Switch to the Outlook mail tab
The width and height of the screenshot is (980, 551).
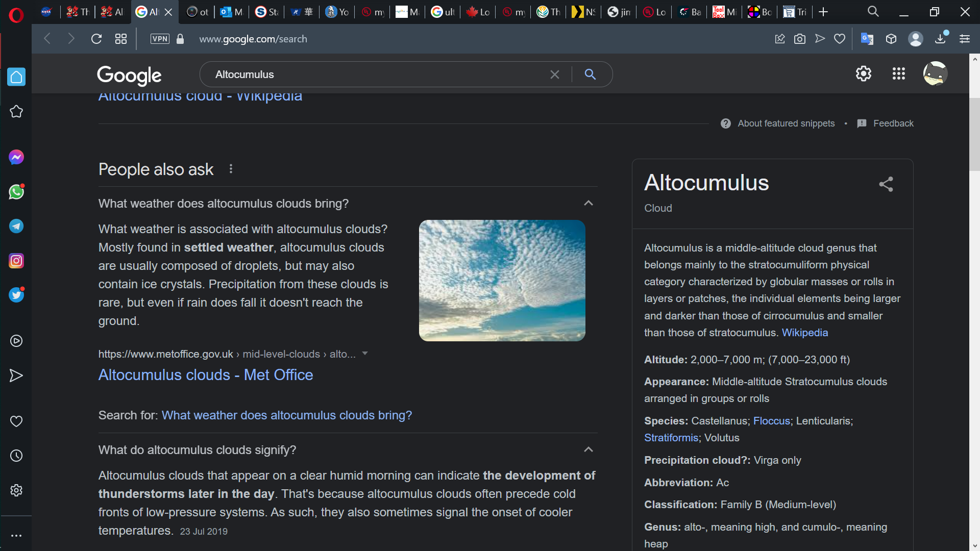point(231,12)
